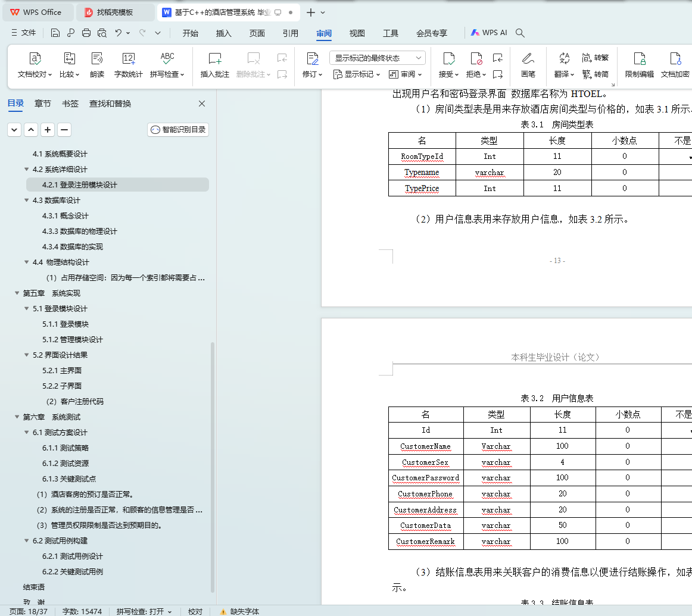Insert a comment with 插入批注
Image resolution: width=692 pixels, height=616 pixels.
pyautogui.click(x=215, y=64)
